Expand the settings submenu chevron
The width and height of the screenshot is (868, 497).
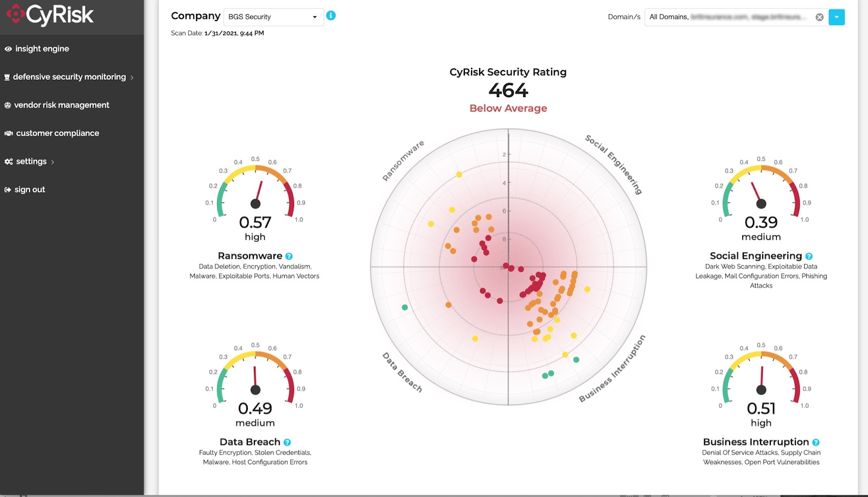pyautogui.click(x=54, y=161)
